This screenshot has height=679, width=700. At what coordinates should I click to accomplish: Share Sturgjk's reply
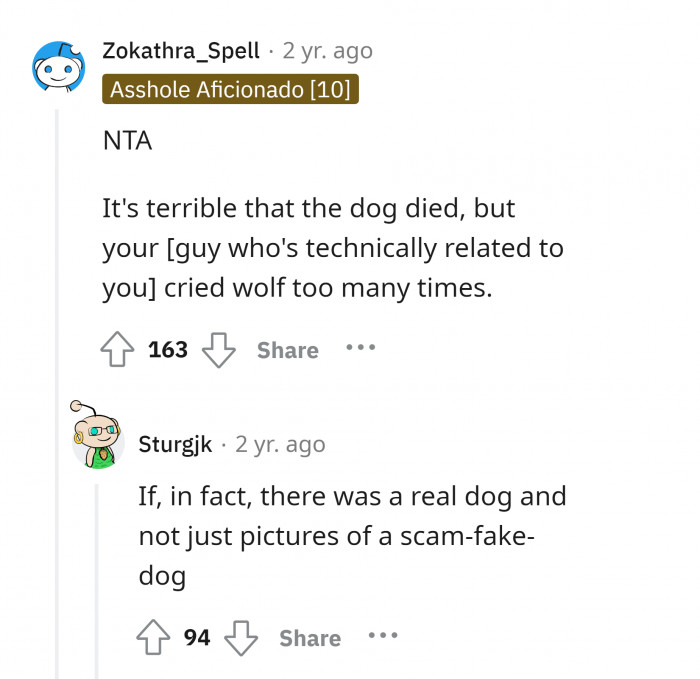310,638
